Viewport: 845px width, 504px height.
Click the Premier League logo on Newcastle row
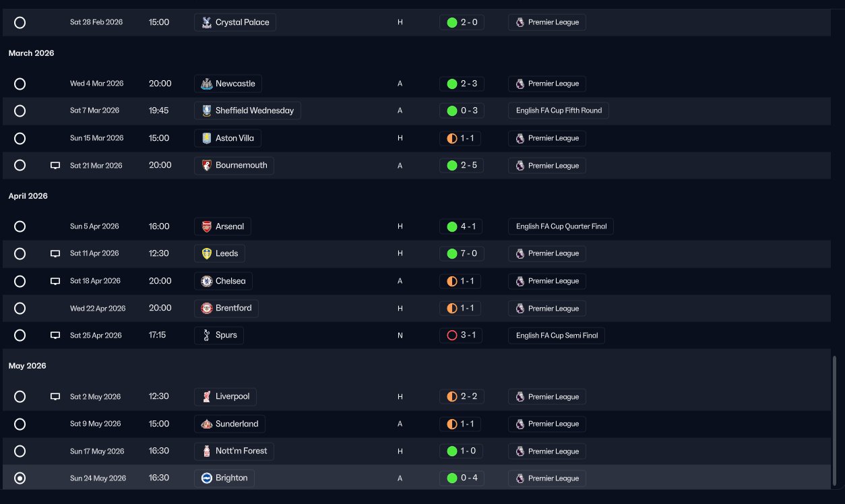(x=520, y=84)
